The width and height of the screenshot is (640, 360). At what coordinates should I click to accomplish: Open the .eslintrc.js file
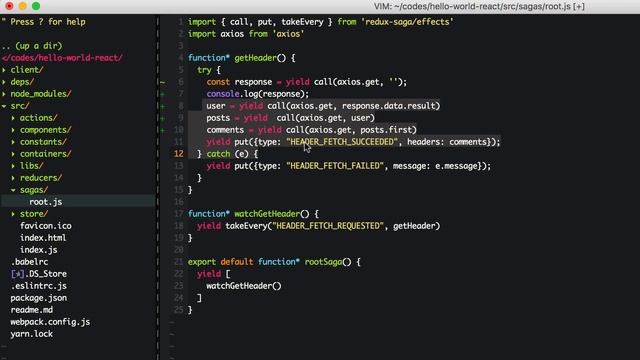click(39, 286)
